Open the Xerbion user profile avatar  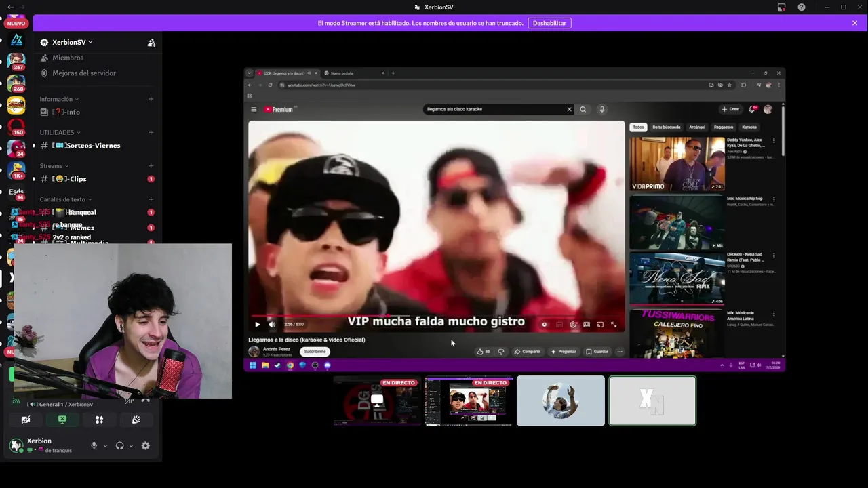(16, 445)
